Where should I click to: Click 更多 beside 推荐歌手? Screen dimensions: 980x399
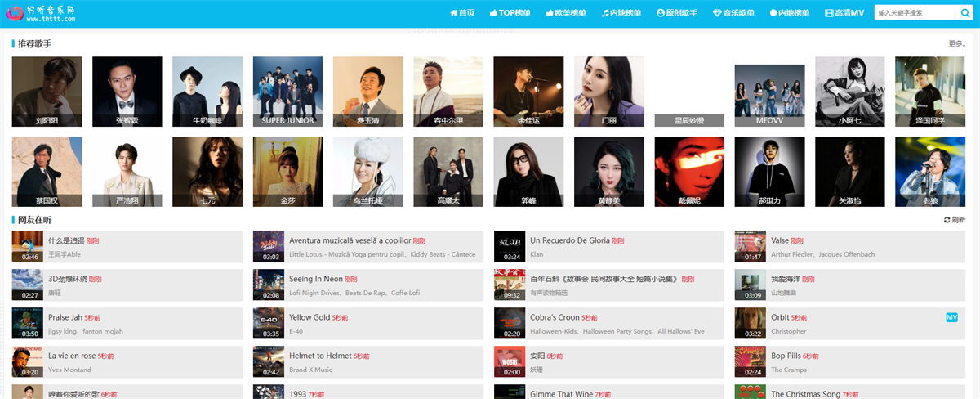pos(956,44)
